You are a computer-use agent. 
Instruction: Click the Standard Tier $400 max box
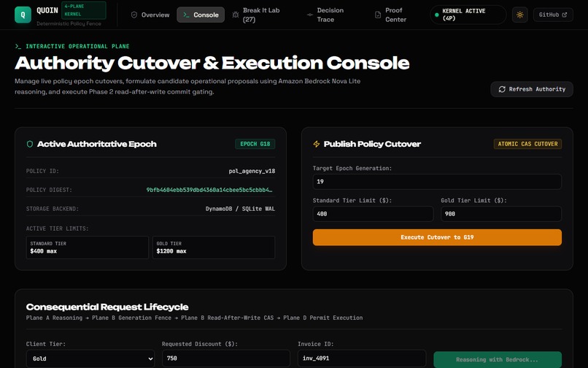tap(88, 248)
